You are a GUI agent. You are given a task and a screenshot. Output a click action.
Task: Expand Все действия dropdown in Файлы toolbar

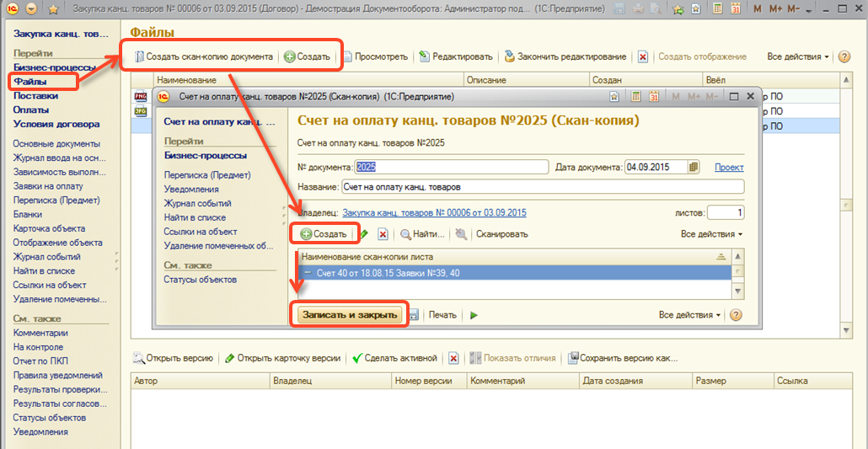(x=797, y=56)
